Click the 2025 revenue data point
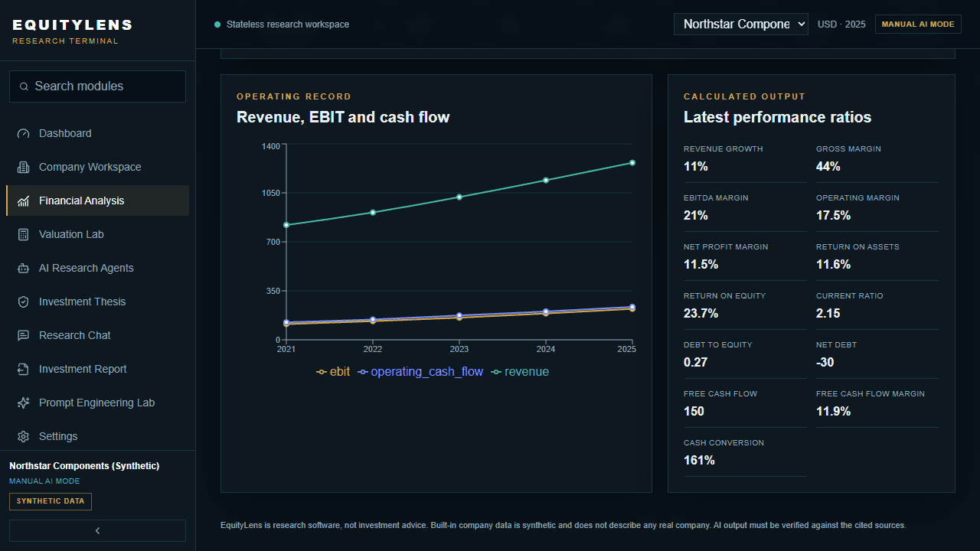This screenshot has width=980, height=551. (x=632, y=162)
